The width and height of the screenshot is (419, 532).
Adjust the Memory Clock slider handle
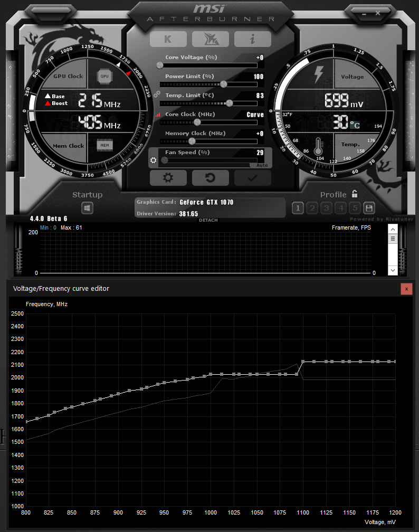[x=192, y=141]
